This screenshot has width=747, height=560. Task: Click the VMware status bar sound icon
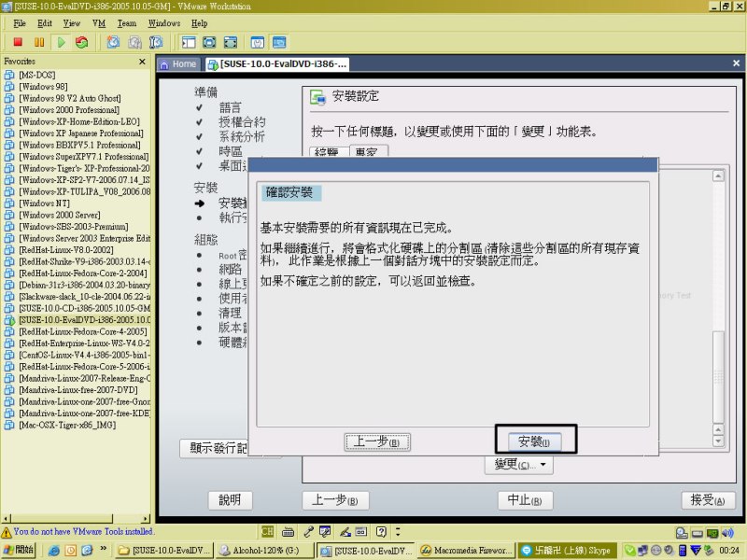tap(727, 533)
